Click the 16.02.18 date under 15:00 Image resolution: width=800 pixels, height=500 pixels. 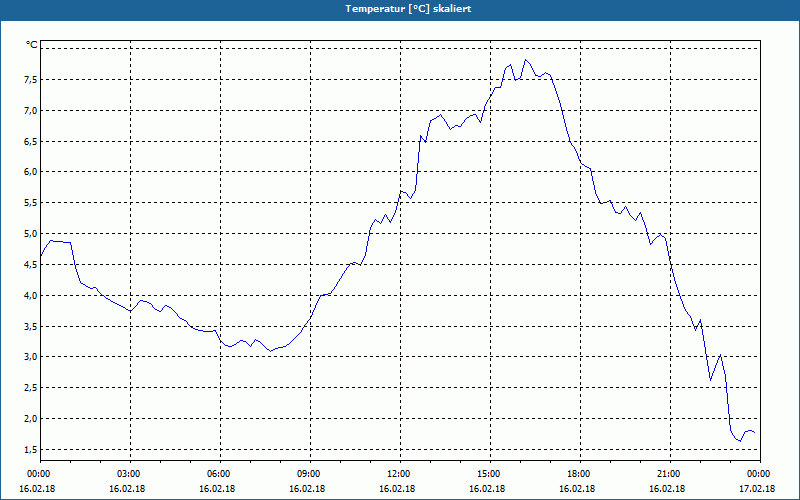click(487, 489)
